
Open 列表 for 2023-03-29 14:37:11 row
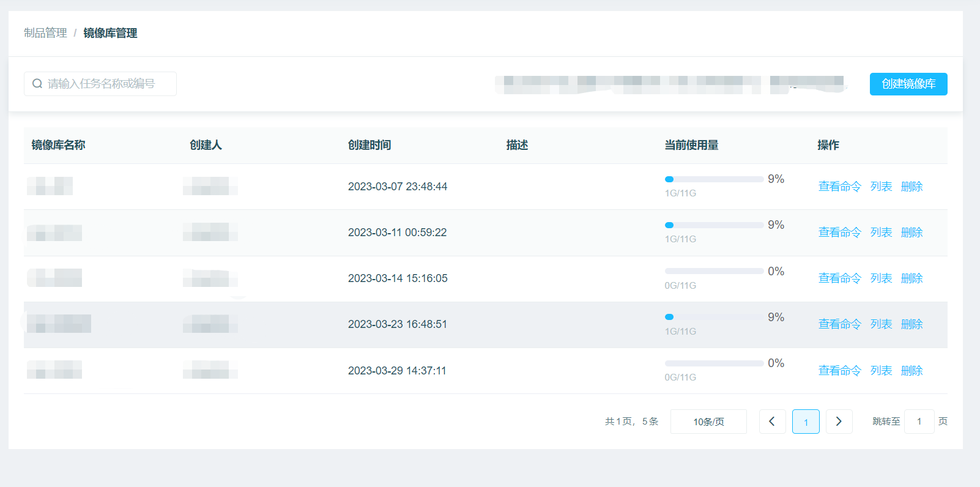[881, 371]
